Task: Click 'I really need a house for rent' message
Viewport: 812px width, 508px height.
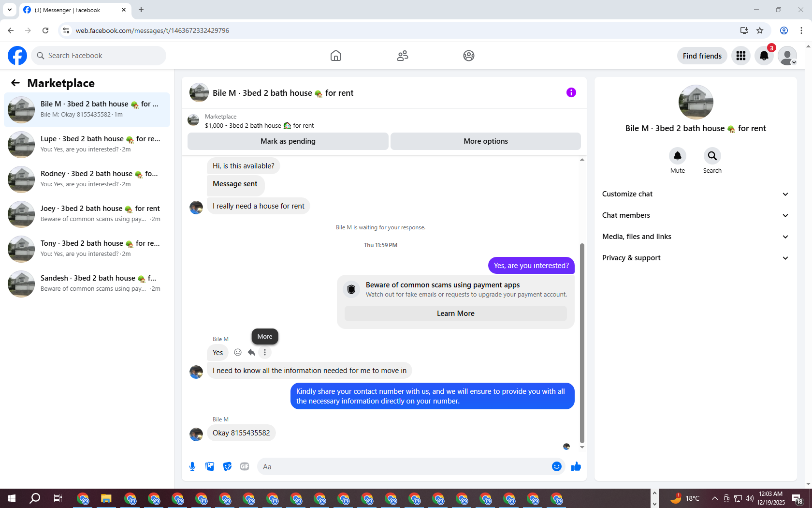Action: [259, 206]
